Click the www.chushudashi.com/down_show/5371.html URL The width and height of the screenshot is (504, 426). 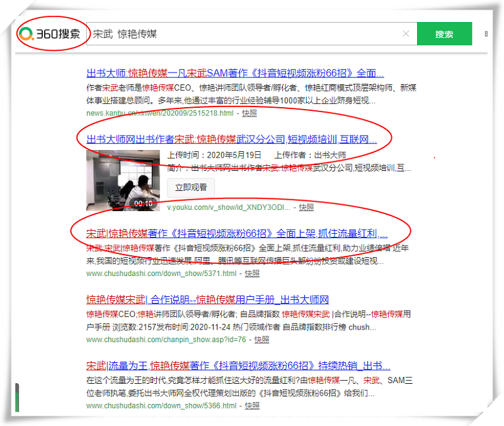(x=161, y=273)
